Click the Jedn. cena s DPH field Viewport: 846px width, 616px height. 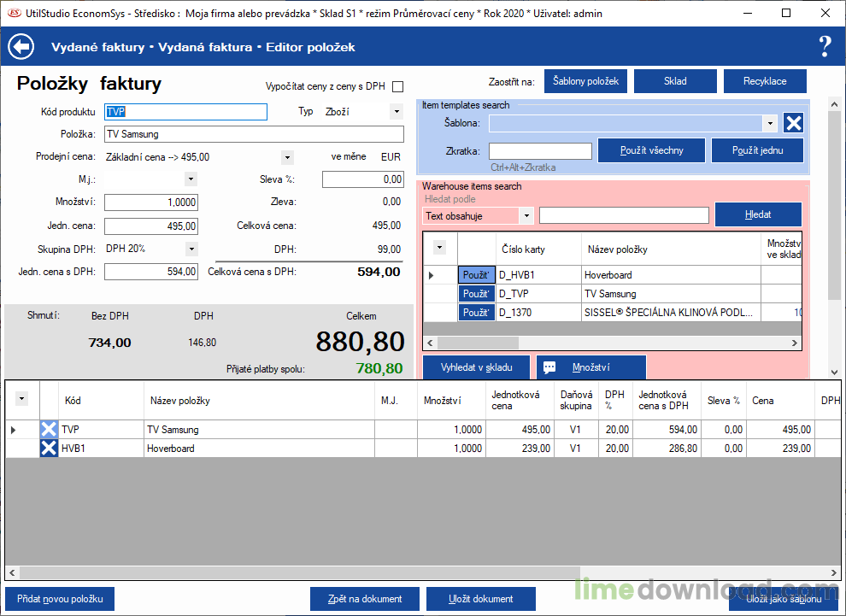[x=151, y=272]
